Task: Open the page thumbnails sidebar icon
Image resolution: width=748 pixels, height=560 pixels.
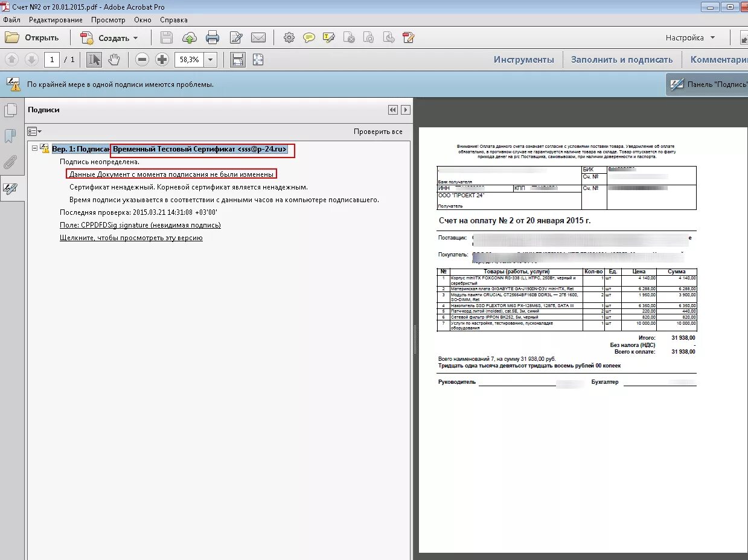Action: point(11,110)
